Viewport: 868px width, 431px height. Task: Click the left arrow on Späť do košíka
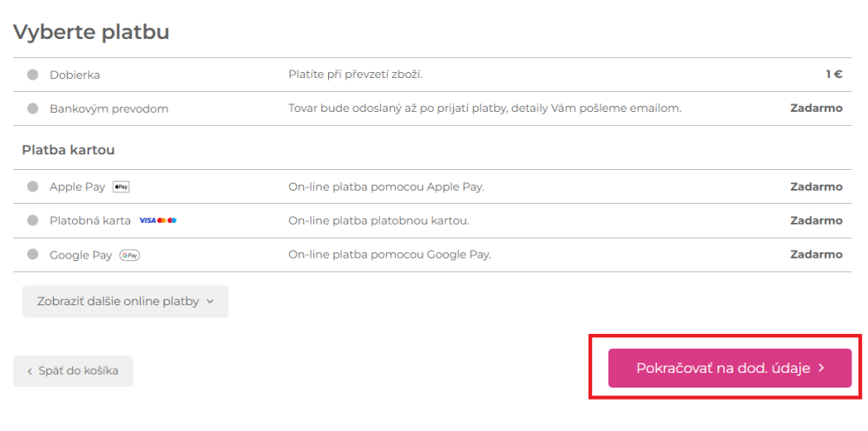30,371
